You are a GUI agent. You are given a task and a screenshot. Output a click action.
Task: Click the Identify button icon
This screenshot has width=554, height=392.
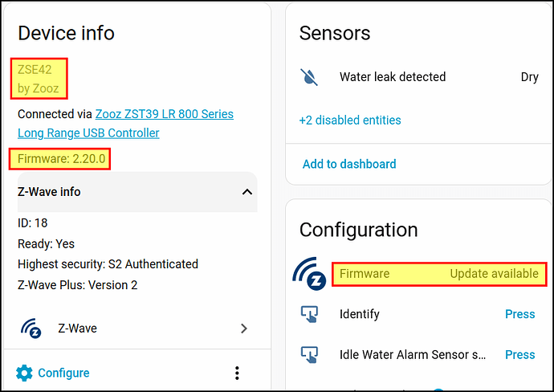click(x=309, y=314)
